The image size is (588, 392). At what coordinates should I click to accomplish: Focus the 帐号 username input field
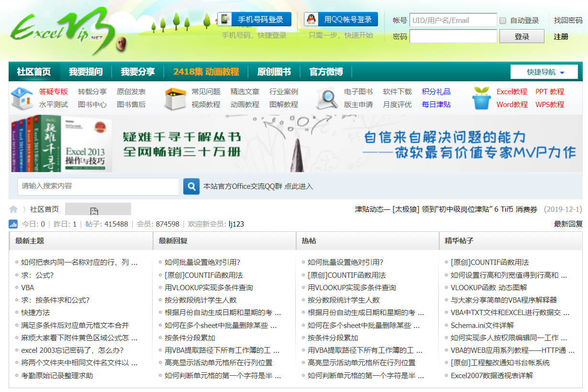point(453,20)
